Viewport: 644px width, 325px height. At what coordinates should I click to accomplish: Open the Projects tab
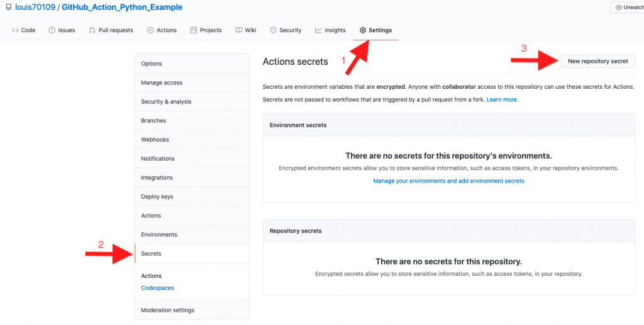(x=206, y=30)
